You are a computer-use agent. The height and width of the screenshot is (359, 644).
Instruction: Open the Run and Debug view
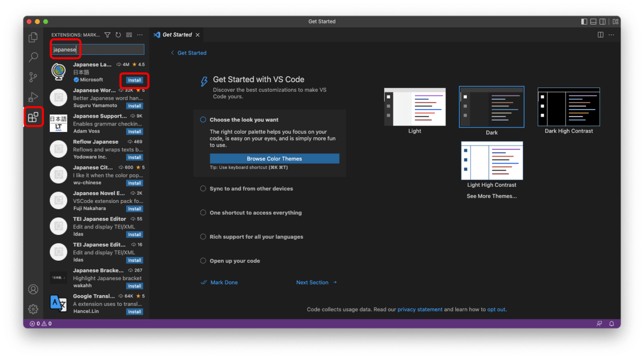coord(33,97)
